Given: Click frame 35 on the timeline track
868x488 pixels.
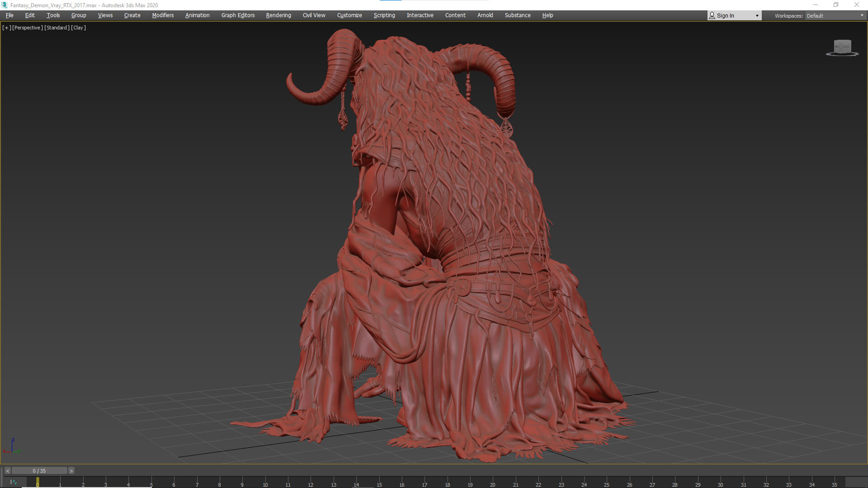Looking at the screenshot, I should (x=834, y=483).
